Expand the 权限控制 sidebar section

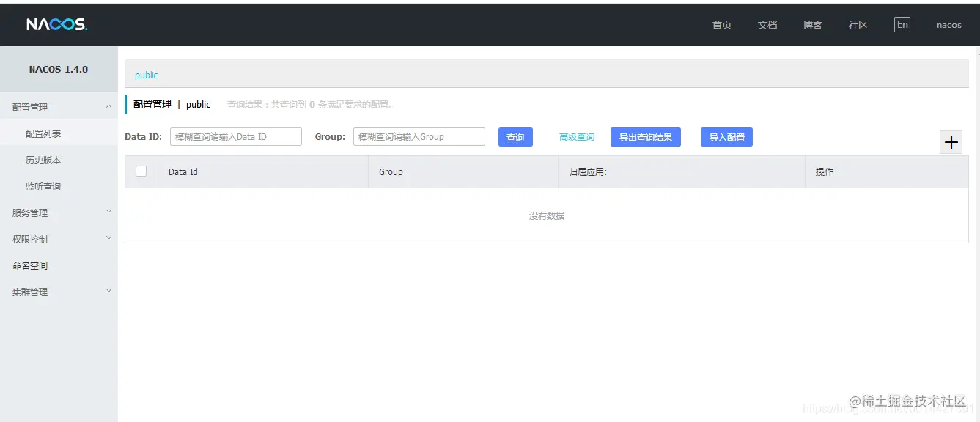[59, 239]
